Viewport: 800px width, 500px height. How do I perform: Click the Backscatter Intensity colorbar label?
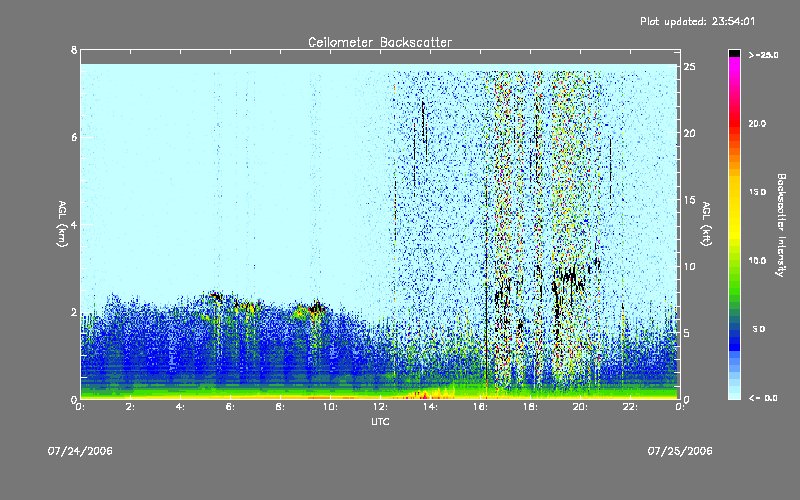pyautogui.click(x=781, y=225)
